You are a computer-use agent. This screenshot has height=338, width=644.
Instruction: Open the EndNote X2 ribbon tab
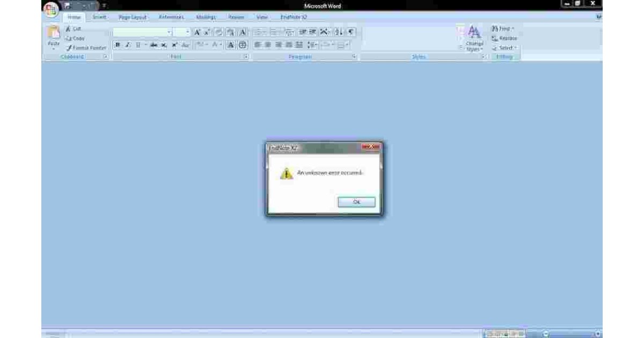point(294,17)
